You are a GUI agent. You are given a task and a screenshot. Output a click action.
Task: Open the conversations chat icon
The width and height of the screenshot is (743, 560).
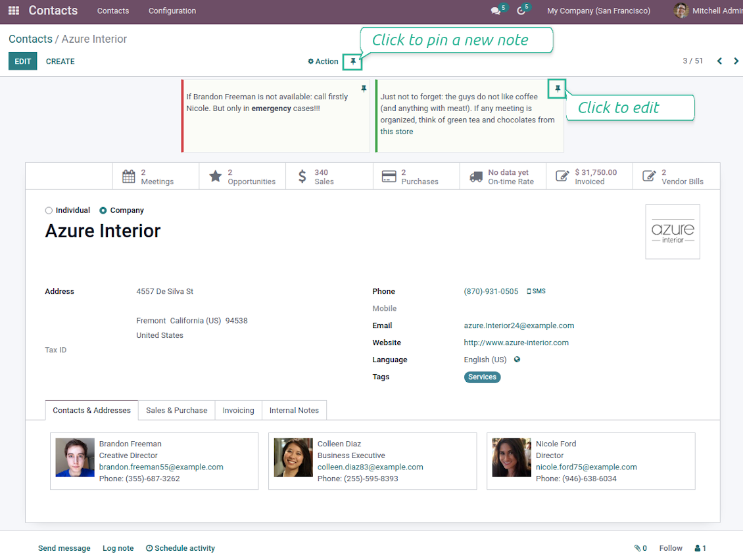tap(496, 11)
